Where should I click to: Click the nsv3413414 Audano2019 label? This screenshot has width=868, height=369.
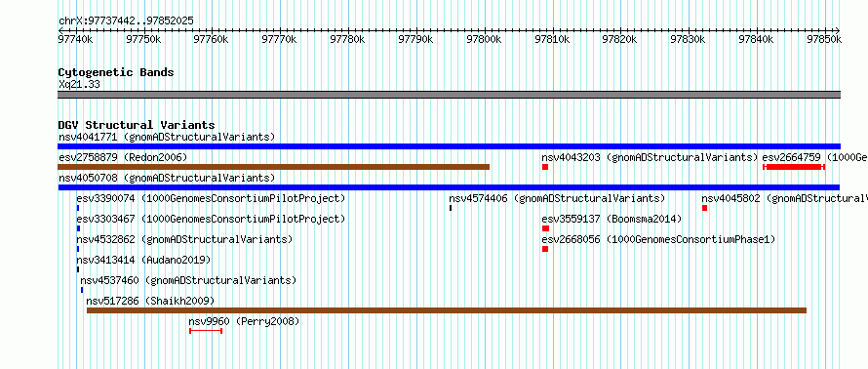tap(144, 260)
